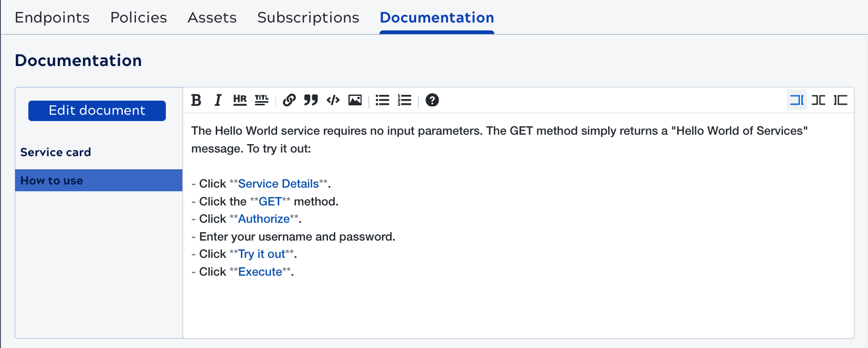Insert a hyperlink with the link icon

(289, 100)
